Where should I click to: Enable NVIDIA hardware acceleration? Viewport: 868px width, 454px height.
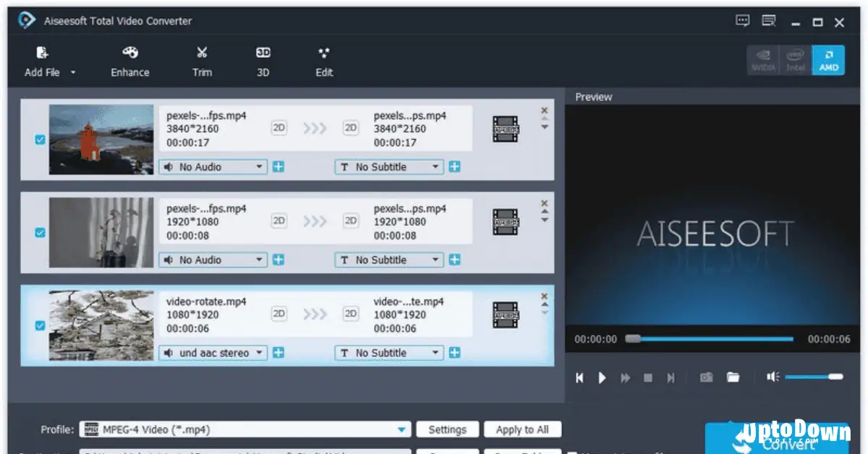763,60
